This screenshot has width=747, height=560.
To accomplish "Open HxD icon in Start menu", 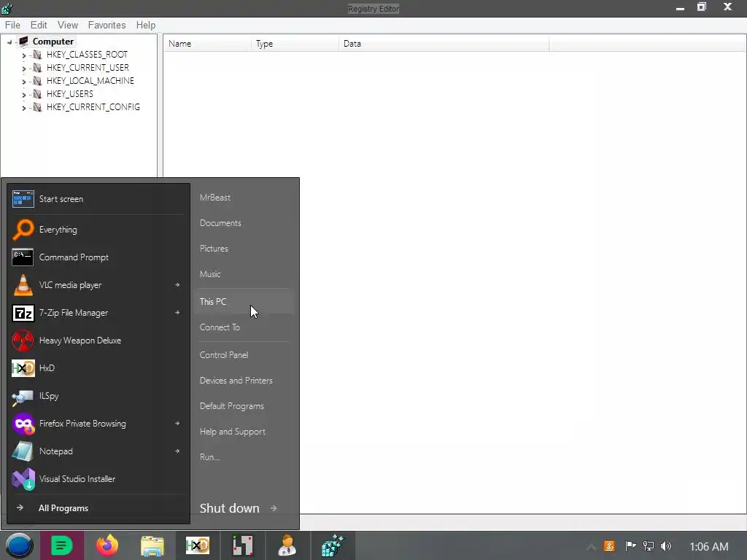I will pyautogui.click(x=23, y=368).
